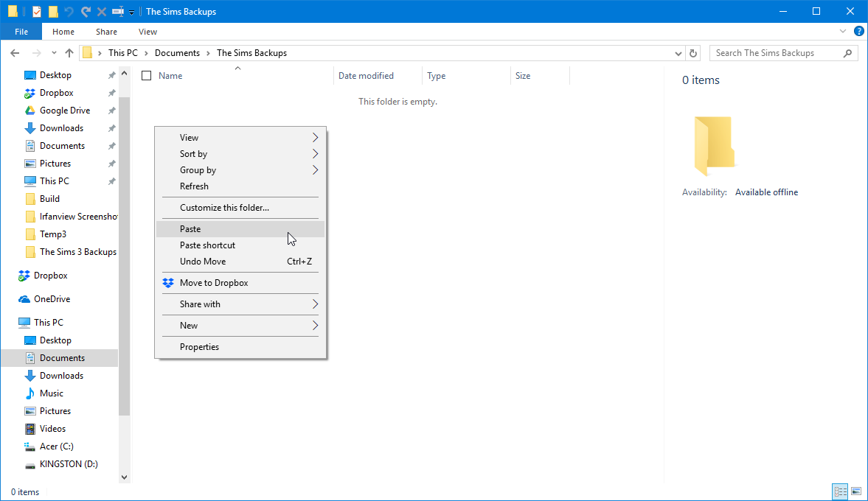
Task: Click the blue Help question mark icon
Action: (x=859, y=32)
